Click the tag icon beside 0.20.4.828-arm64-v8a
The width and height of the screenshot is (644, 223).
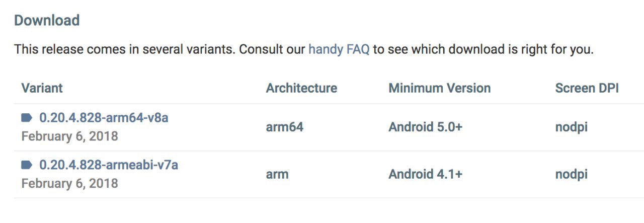(27, 118)
